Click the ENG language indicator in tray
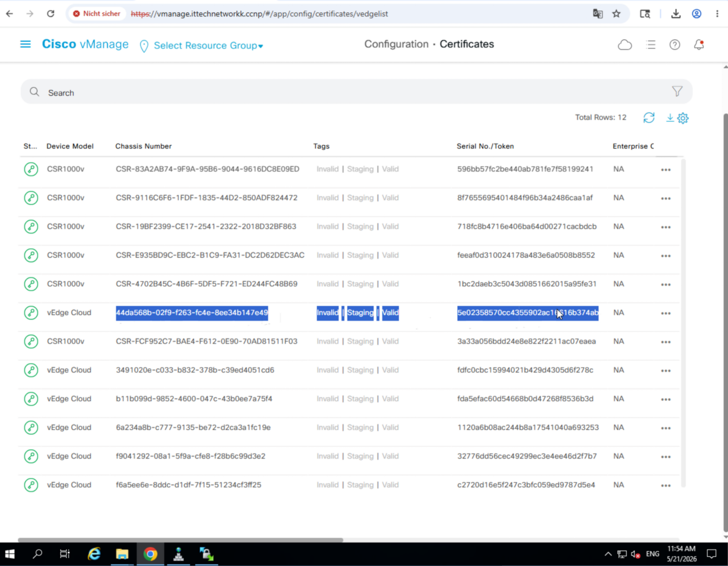Viewport: 728px width, 566px height. [x=652, y=554]
